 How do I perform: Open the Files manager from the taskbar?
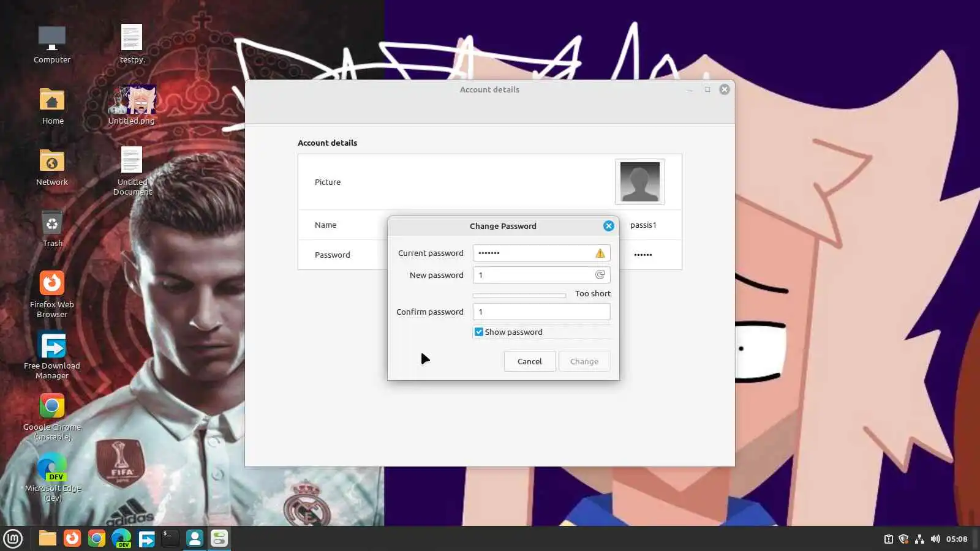[48, 538]
